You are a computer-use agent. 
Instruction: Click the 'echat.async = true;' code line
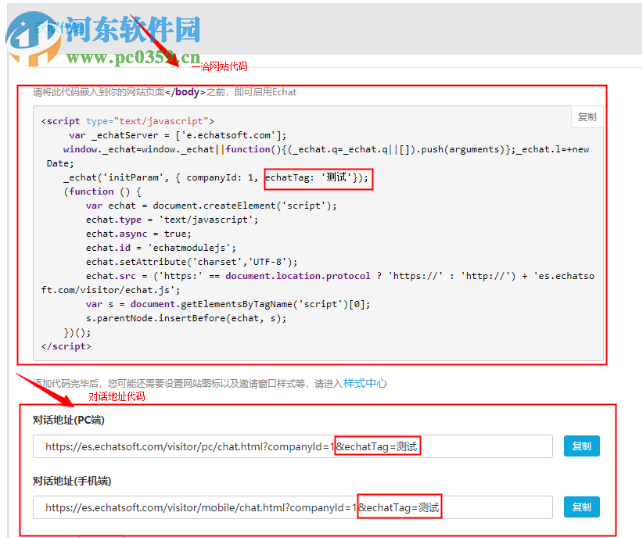(x=138, y=234)
